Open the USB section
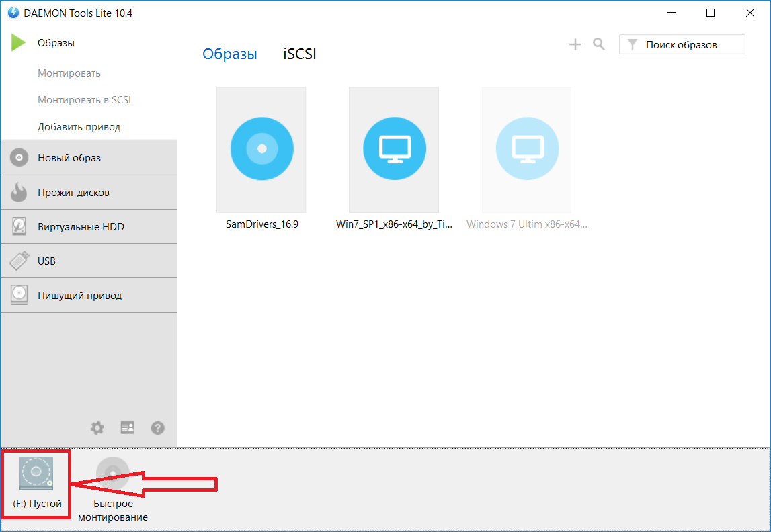Viewport: 771px width, 532px height. point(89,261)
